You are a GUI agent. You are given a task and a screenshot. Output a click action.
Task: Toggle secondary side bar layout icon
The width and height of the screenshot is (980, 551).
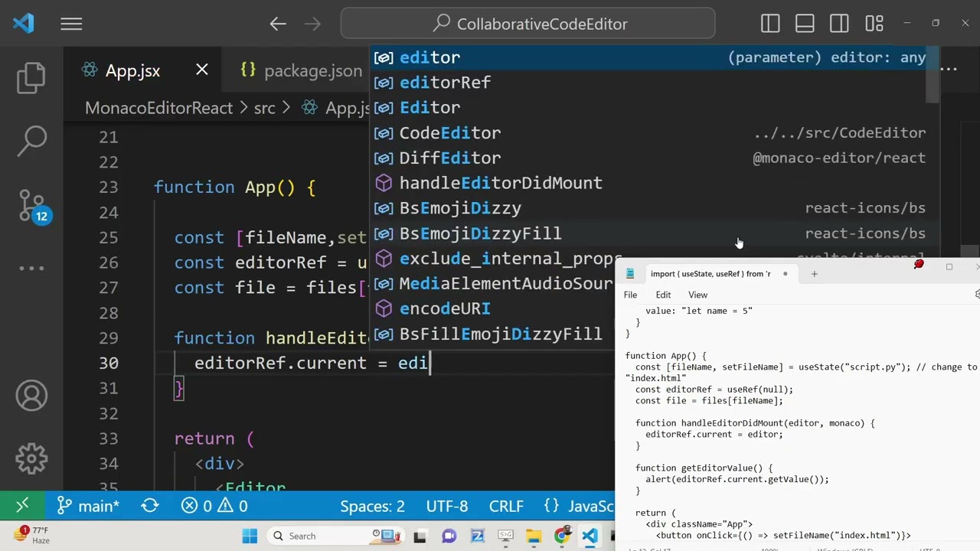tap(839, 24)
